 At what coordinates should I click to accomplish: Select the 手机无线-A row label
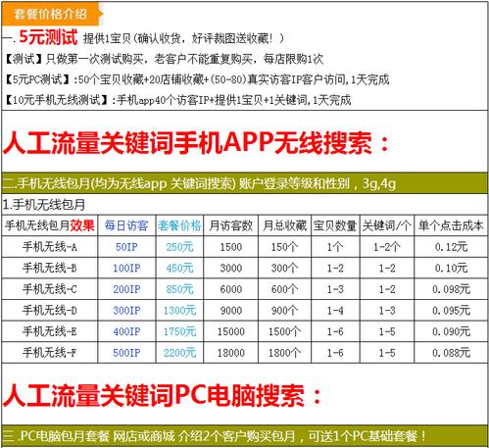point(50,247)
